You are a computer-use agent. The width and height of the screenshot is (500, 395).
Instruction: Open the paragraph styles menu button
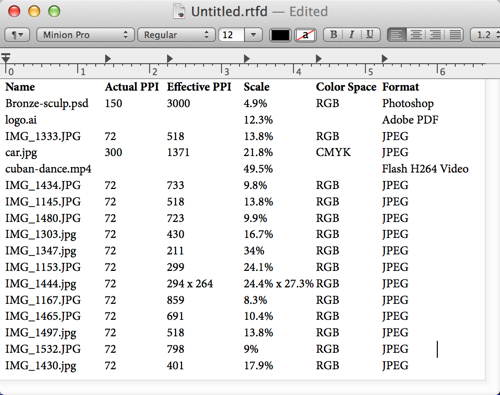17,35
